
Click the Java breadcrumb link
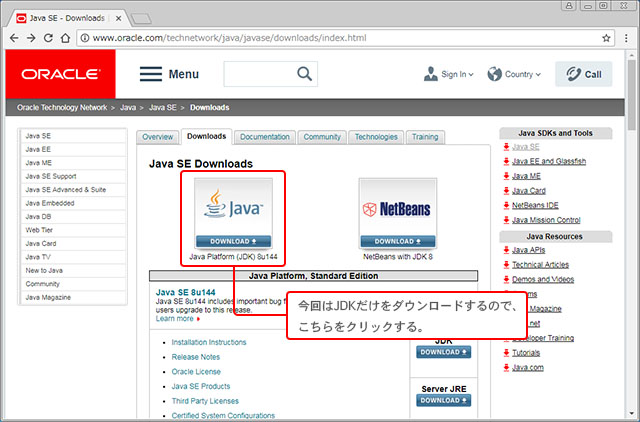(128, 108)
